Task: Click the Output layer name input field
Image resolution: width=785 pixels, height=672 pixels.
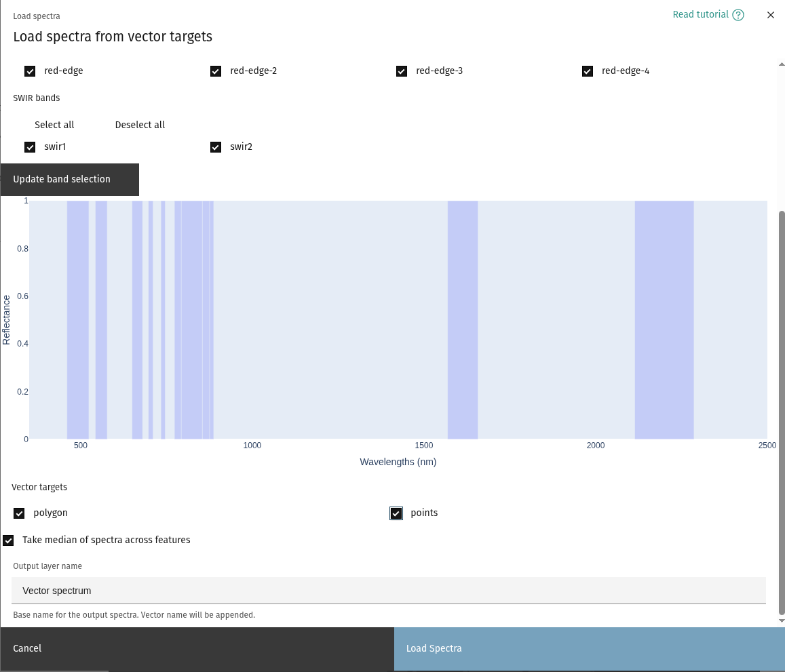Action: click(x=388, y=591)
